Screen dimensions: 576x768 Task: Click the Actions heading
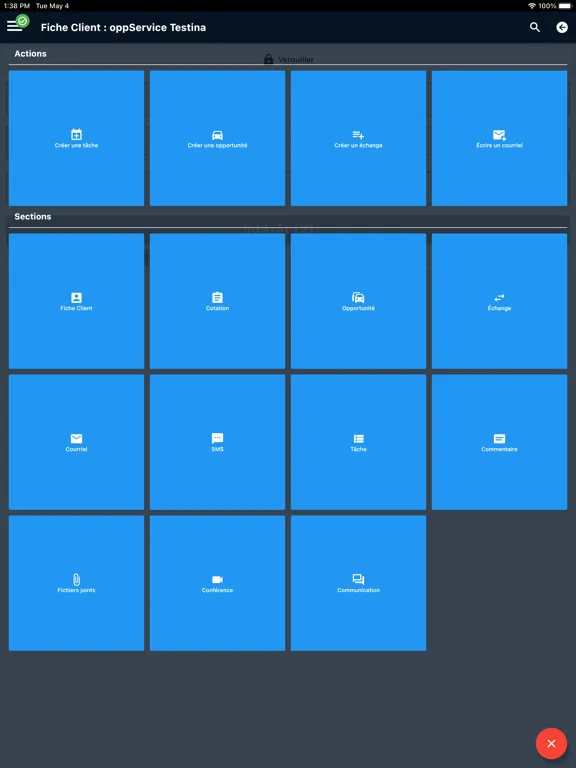click(x=30, y=53)
